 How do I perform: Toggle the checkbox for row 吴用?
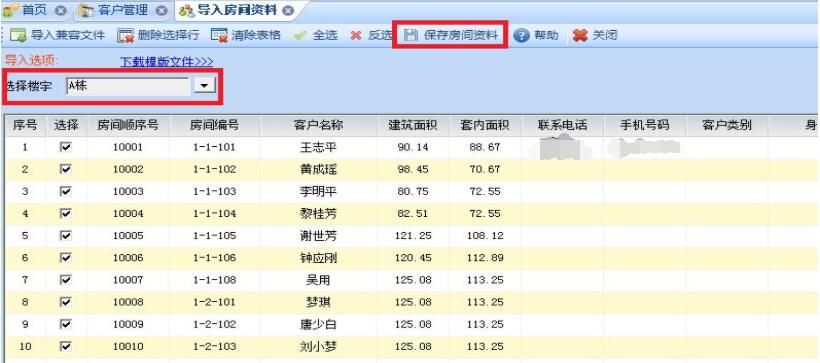(66, 280)
